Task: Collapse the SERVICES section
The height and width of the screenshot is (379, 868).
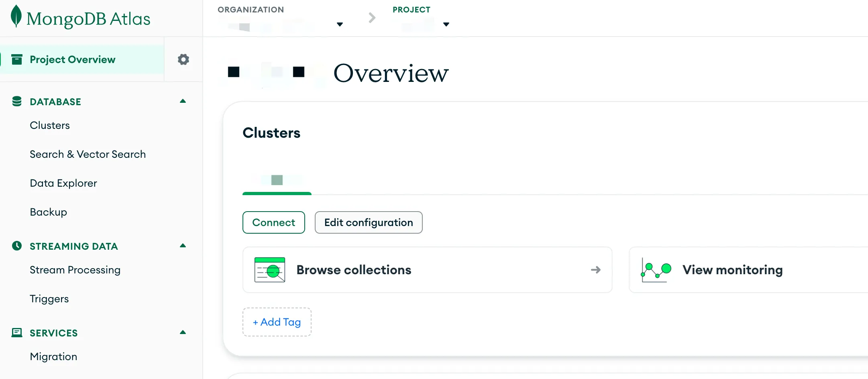Action: click(183, 332)
